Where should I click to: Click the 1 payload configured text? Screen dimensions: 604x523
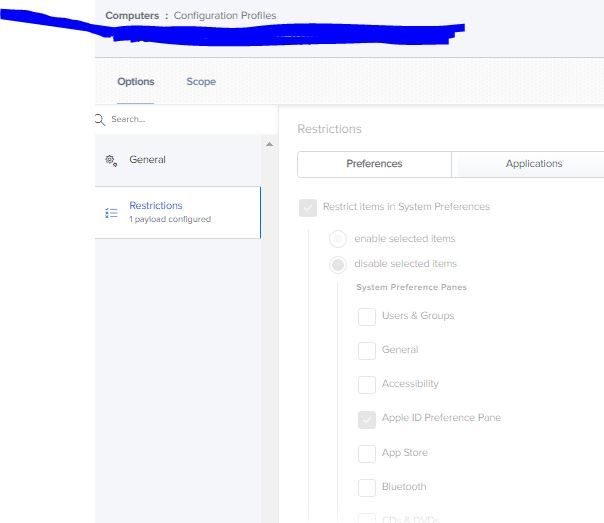[x=170, y=219]
